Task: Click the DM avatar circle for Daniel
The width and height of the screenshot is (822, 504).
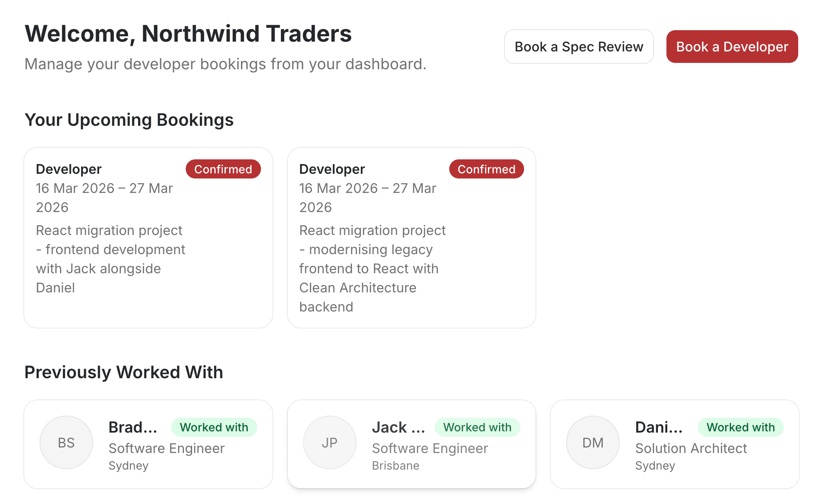Action: pyautogui.click(x=592, y=442)
